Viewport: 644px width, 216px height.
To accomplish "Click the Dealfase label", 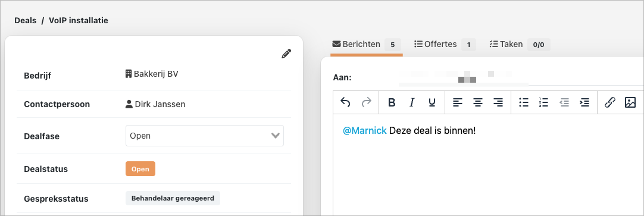I will (x=42, y=136).
